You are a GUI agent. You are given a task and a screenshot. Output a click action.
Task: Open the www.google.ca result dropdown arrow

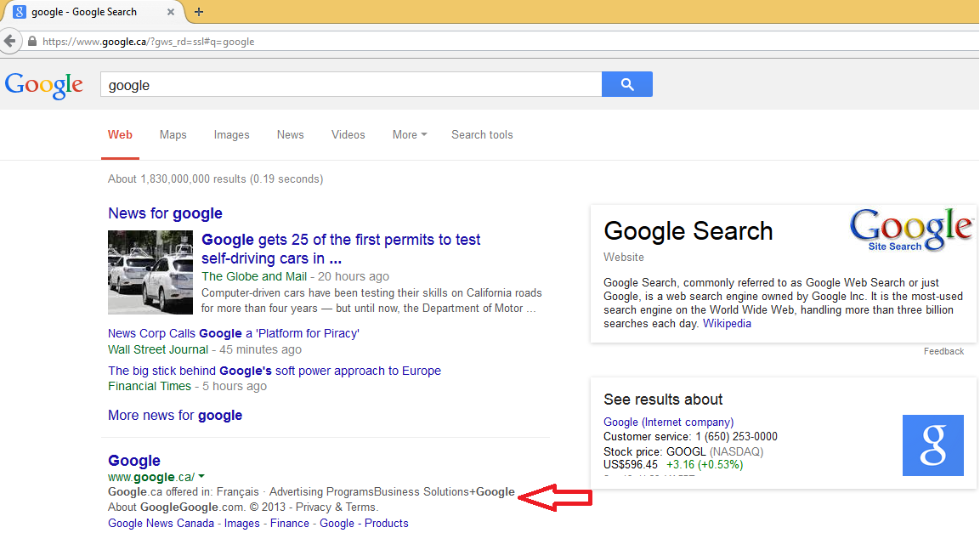202,477
